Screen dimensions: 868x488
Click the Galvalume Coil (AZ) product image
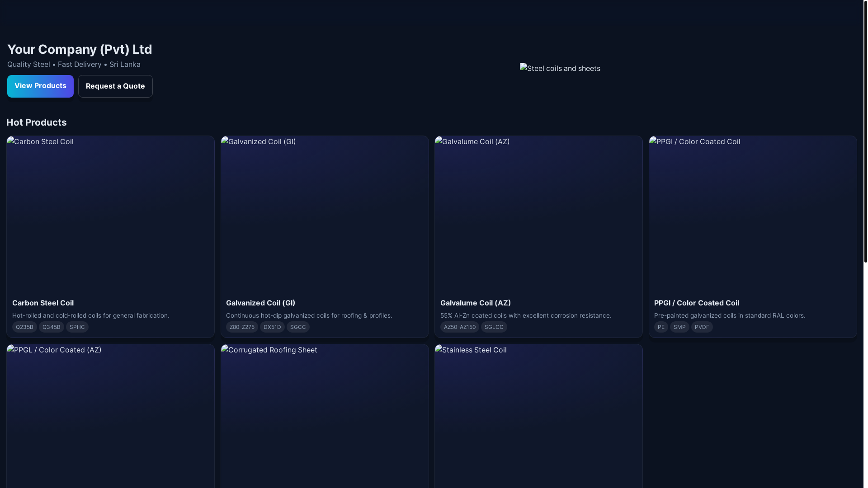pyautogui.click(x=538, y=214)
